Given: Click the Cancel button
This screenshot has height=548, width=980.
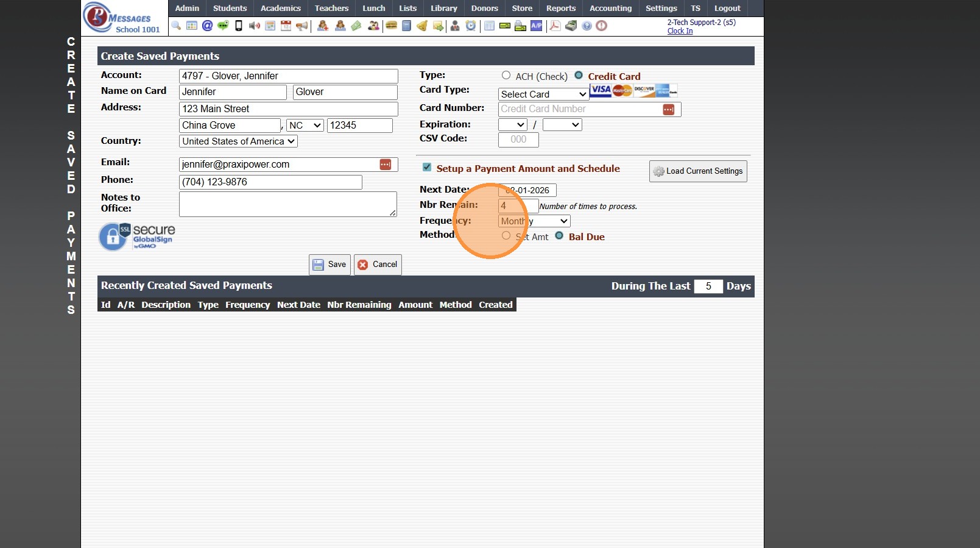Looking at the screenshot, I should click(378, 265).
